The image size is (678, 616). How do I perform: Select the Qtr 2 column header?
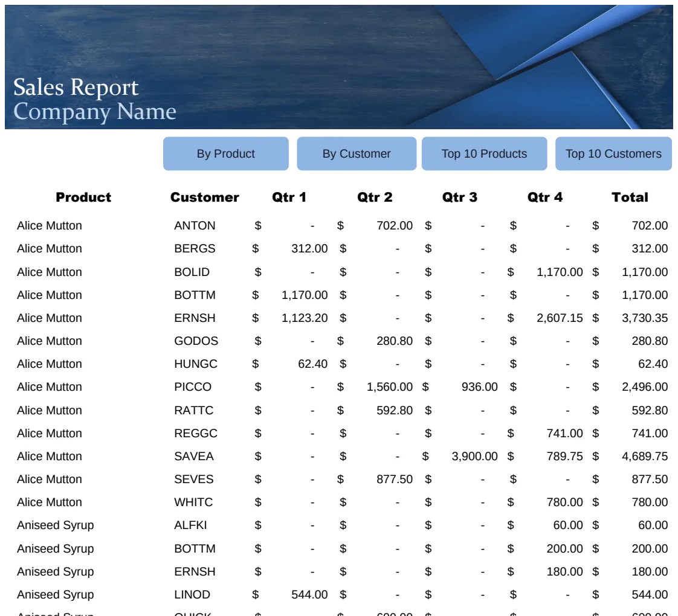point(375,197)
